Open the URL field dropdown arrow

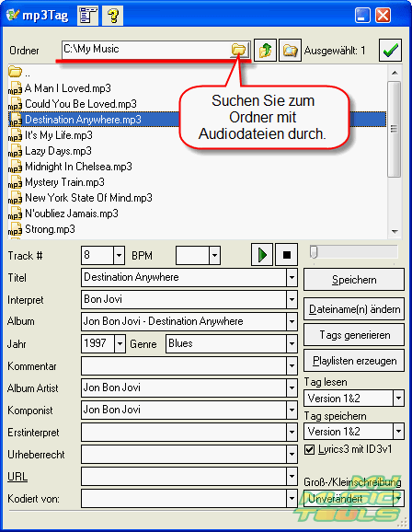pos(292,477)
